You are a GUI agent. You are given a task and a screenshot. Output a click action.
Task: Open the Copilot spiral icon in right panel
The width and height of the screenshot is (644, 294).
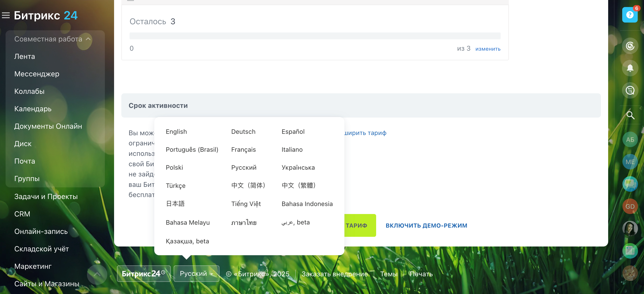click(x=630, y=46)
